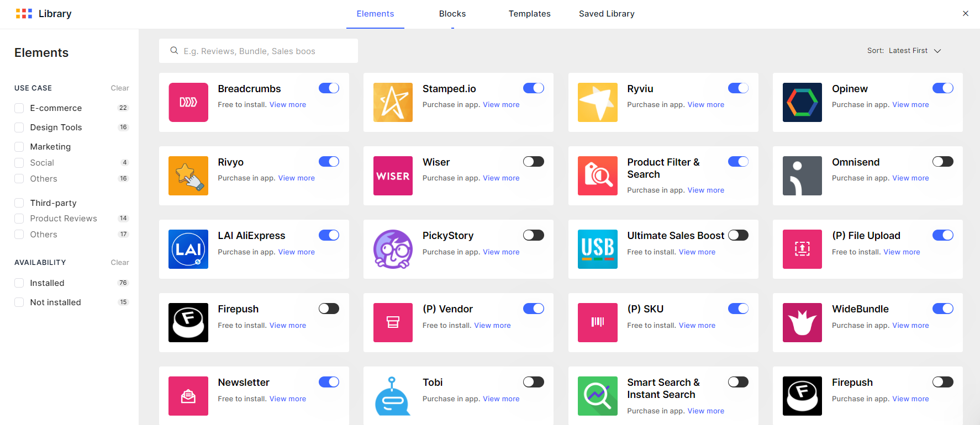The image size is (980, 425).
Task: Check the Not installed checkbox
Action: point(19,302)
